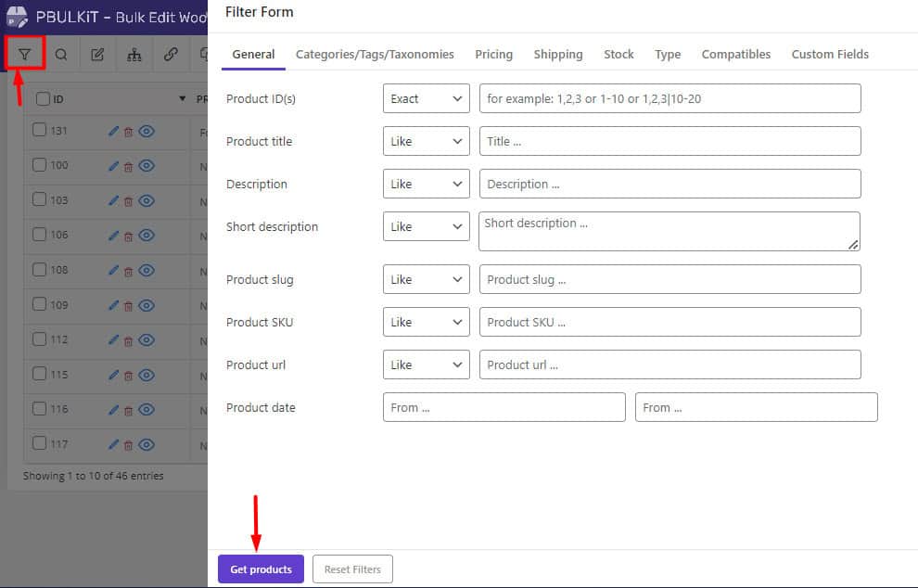This screenshot has width=918, height=588.
Task: Click the link icon in the toolbar
Action: pyautogui.click(x=170, y=54)
